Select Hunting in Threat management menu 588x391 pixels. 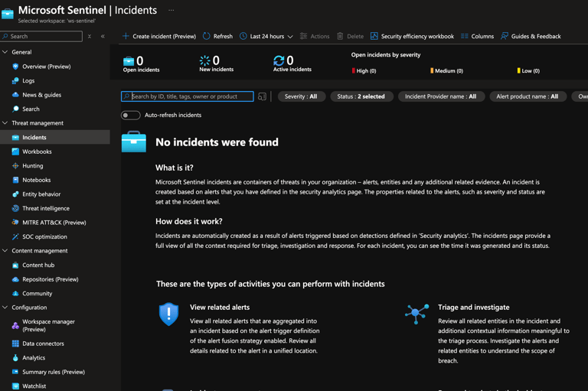coord(33,166)
